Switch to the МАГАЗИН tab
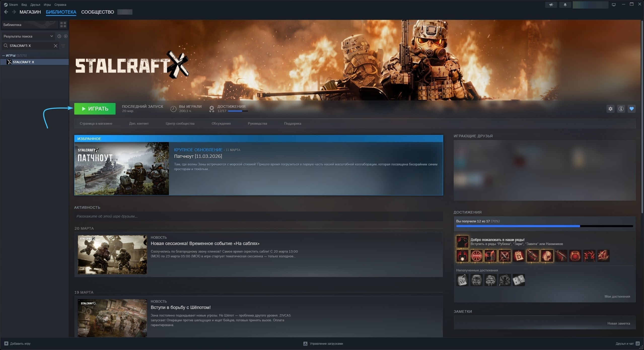644x350 pixels. (30, 12)
